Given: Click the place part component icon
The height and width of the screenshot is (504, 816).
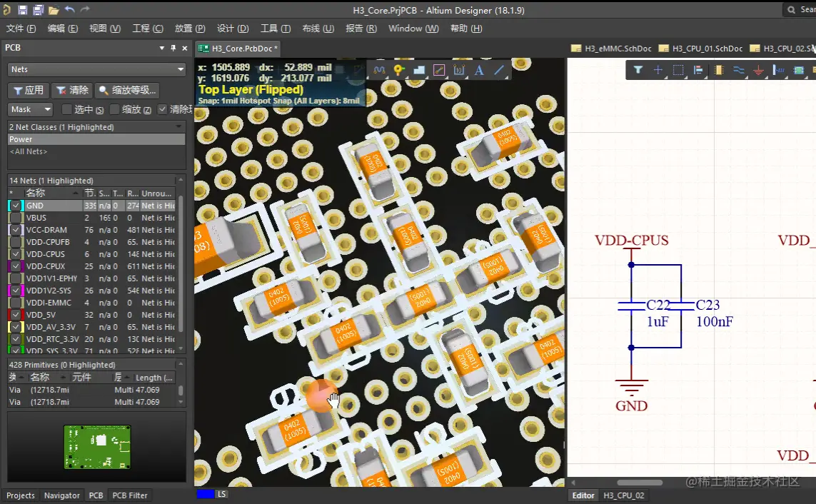Looking at the screenshot, I should (x=718, y=70).
